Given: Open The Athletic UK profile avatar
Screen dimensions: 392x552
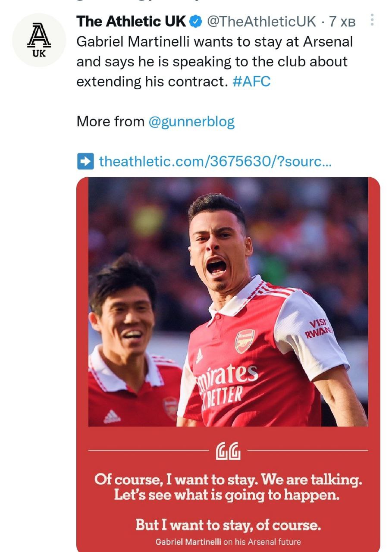Looking at the screenshot, I should [x=39, y=41].
